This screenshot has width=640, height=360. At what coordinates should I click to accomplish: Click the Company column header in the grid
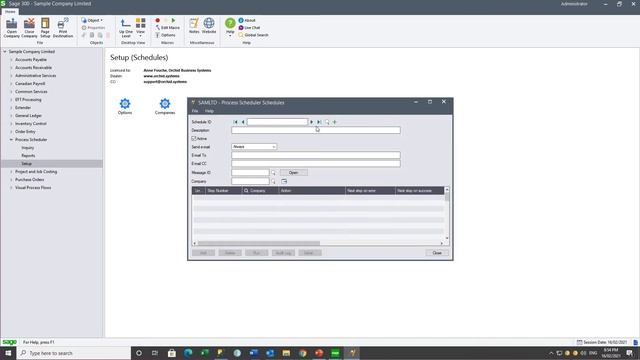tap(260, 191)
